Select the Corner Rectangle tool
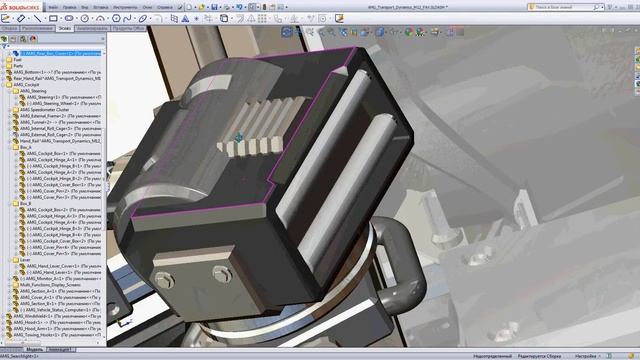Viewport: 640px width, 360px height. coord(53,18)
